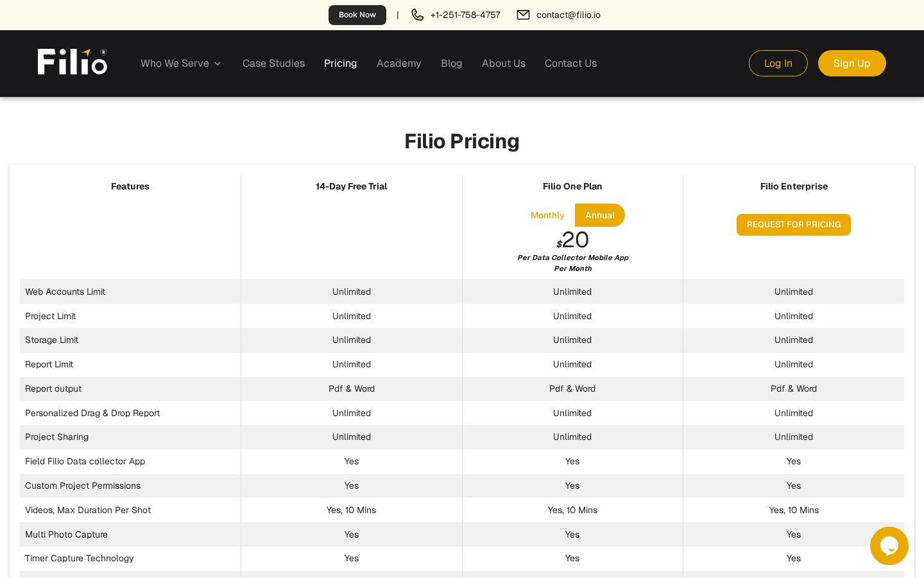
Task: Click Request For Pricing button
Action: (794, 225)
